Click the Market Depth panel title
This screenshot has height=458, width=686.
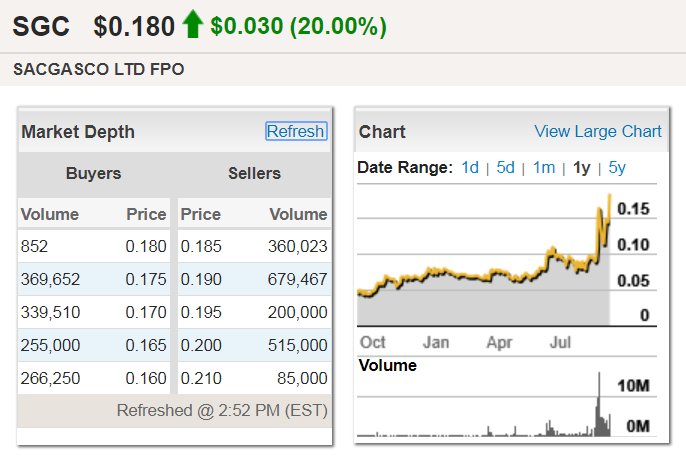pyautogui.click(x=78, y=132)
